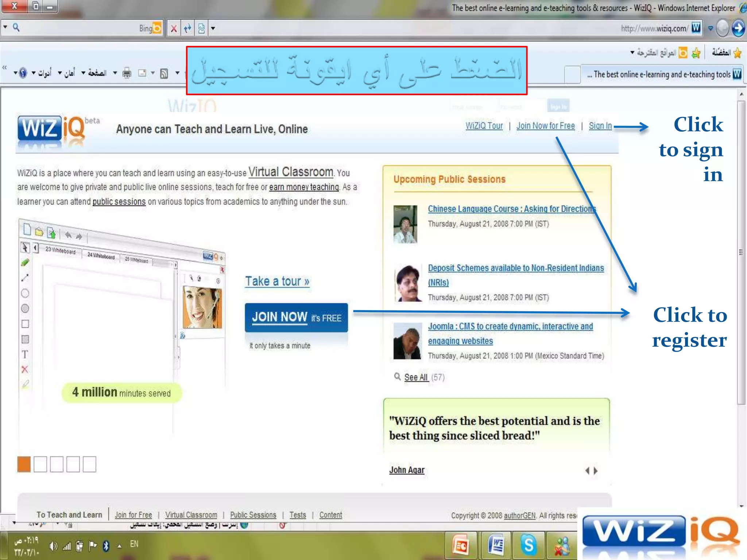Screen dimensions: 747x560
Task: Open Skype from the taskbar
Action: tap(529, 545)
